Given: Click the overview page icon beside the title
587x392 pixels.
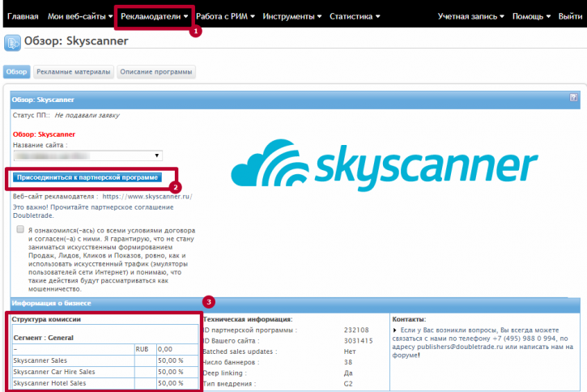Looking at the screenshot, I should tap(12, 43).
